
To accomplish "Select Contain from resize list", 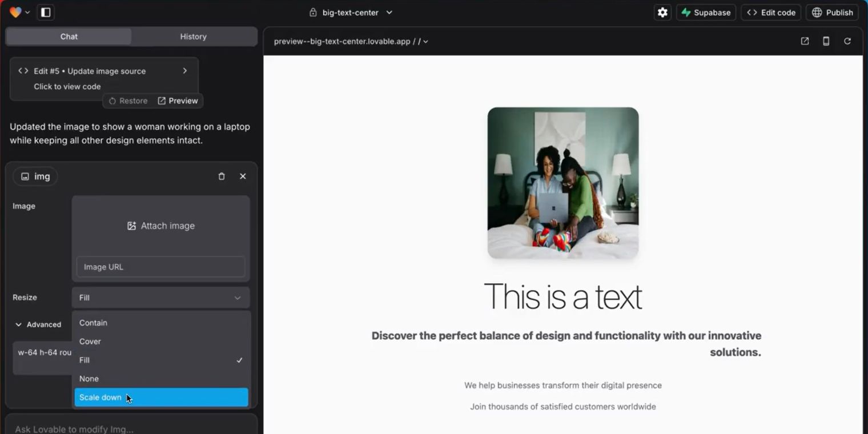I will 161,323.
